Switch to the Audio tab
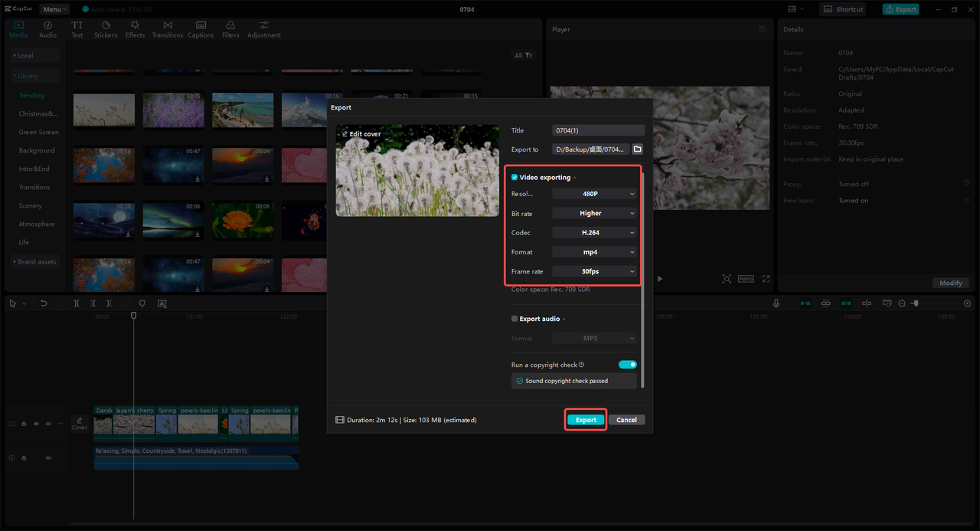This screenshot has height=531, width=980. (47, 29)
